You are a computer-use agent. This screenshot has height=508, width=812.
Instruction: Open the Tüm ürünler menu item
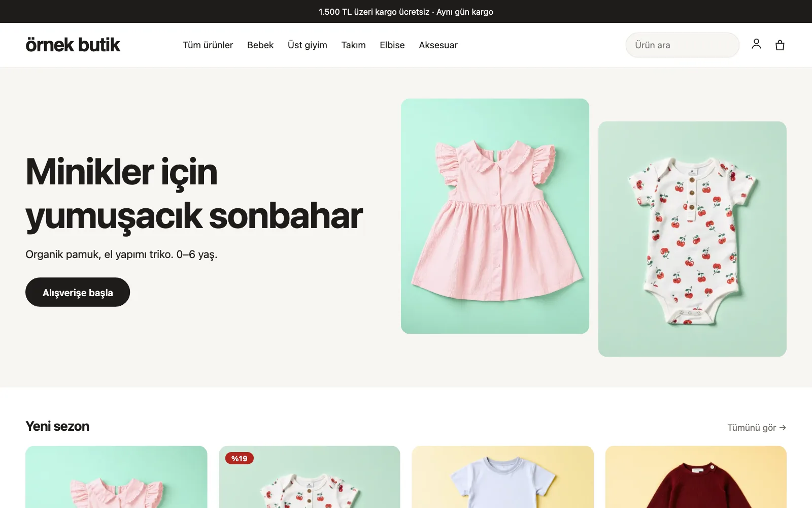(208, 45)
